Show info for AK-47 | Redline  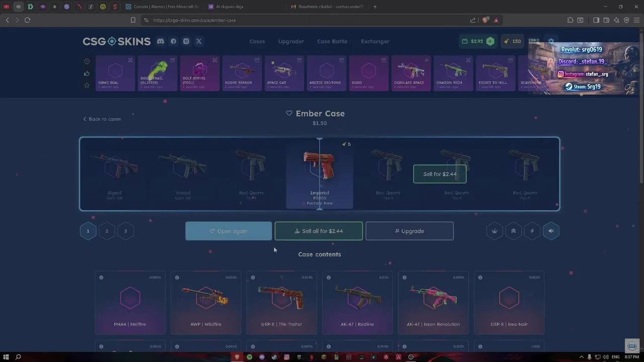click(329, 278)
